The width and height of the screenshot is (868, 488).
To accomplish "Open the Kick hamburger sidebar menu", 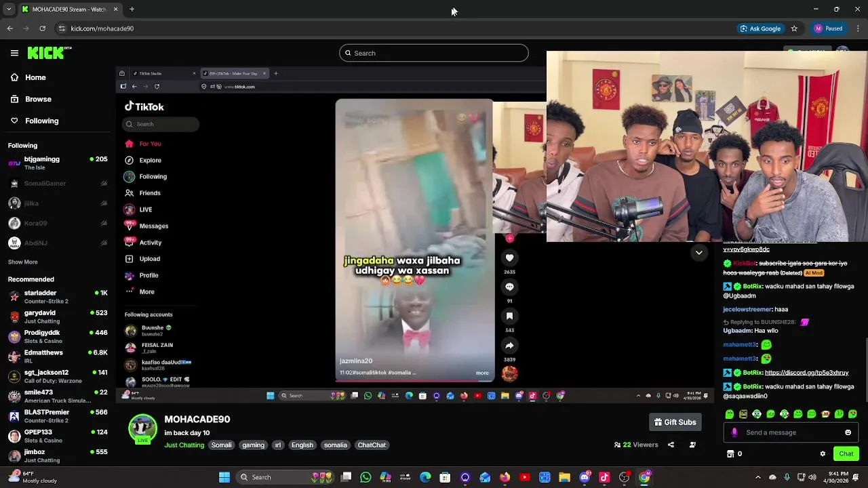I will coord(14,53).
